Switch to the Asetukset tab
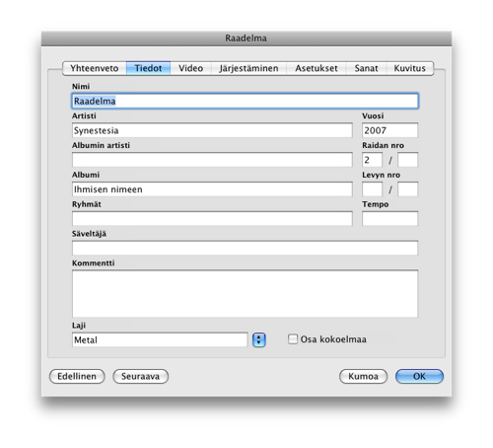493x448 pixels. (317, 68)
